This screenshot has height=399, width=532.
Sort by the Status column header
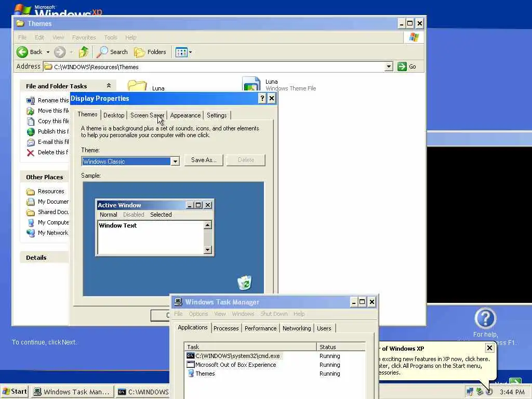[341, 347]
